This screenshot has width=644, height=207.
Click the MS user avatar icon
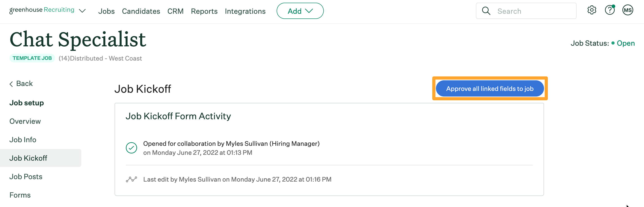click(628, 10)
